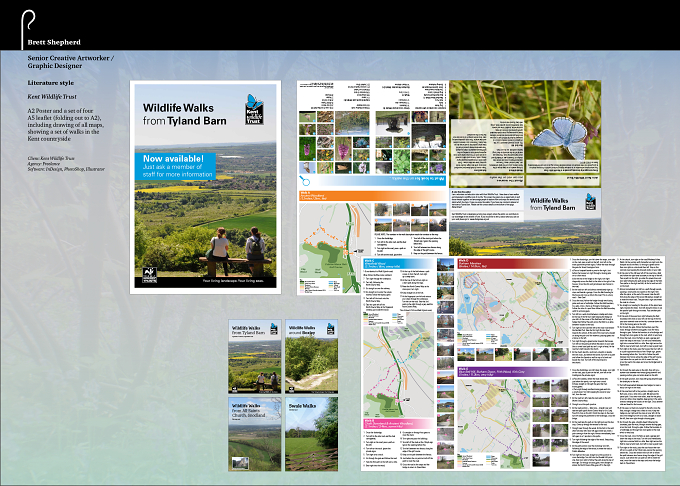The height and width of the screenshot is (486, 680).
Task: Click the blue butterfly photo on leaflet spread
Action: [560, 138]
